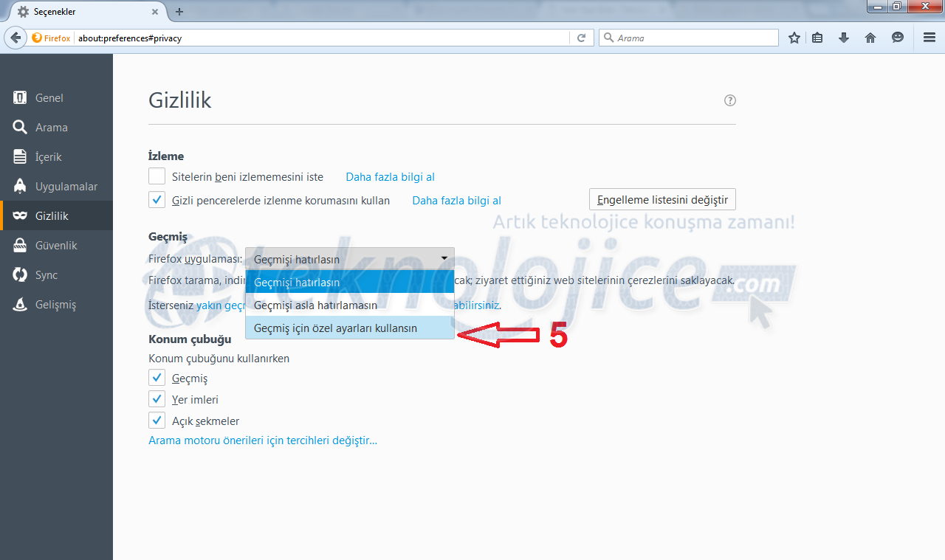
Task: Open the Sync settings section
Action: point(56,274)
